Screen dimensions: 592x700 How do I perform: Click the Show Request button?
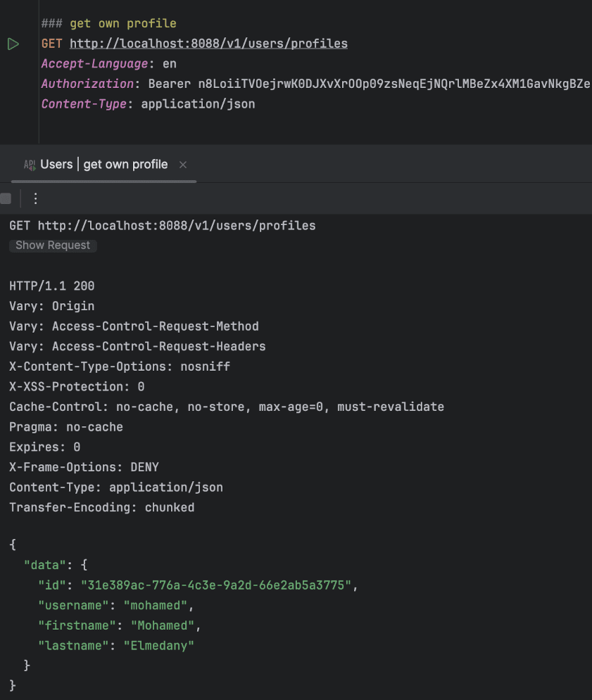tap(53, 245)
